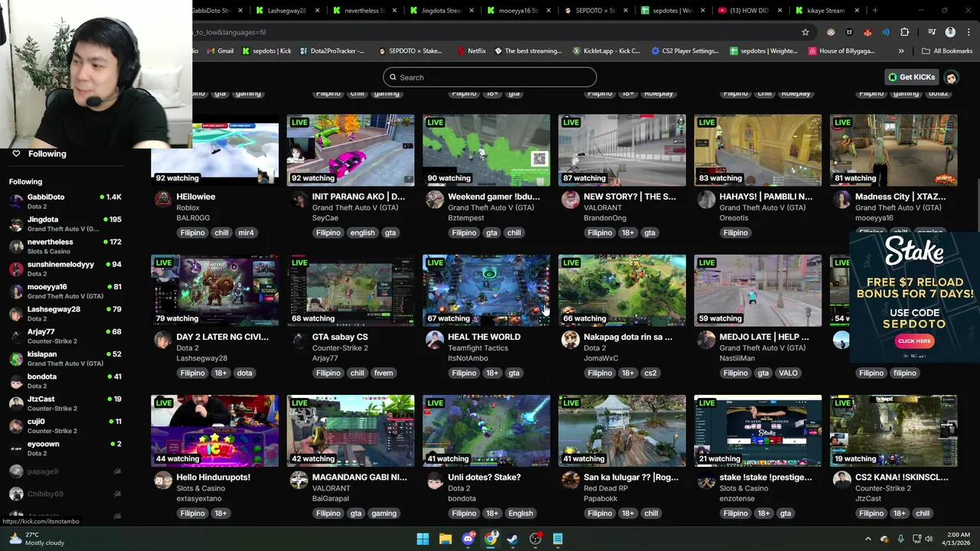Switch to mooeyya16 browser tab

tap(518, 11)
